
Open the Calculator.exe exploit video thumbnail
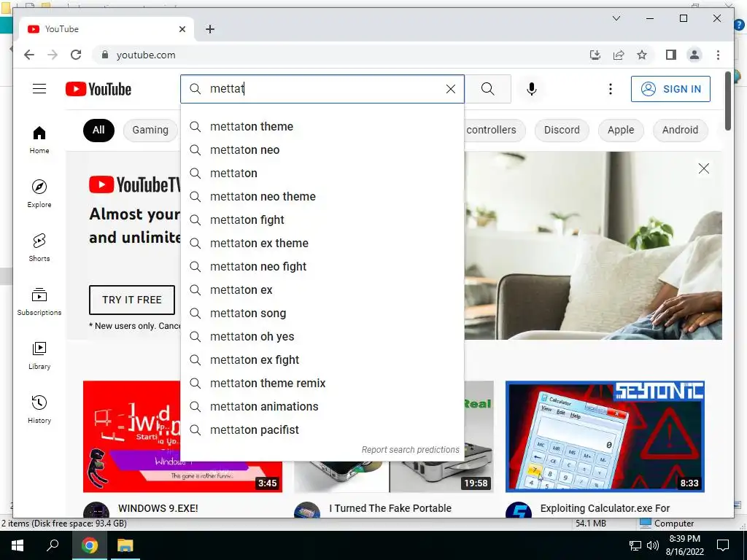605,437
